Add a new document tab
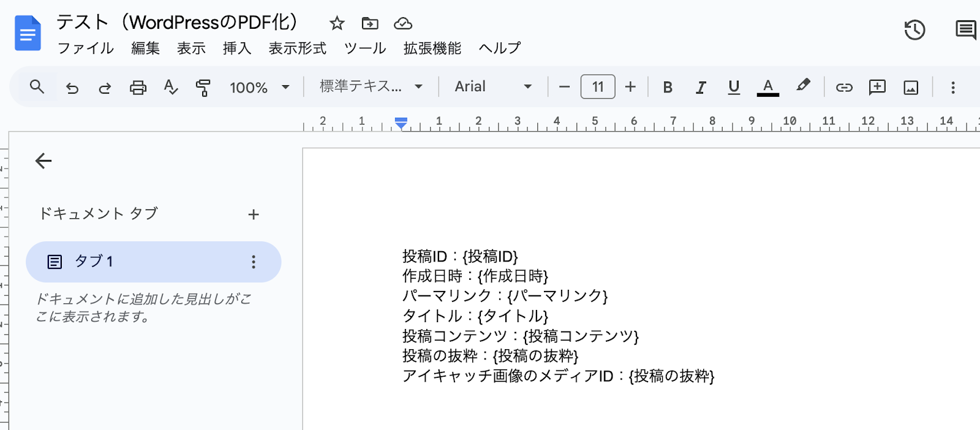The height and width of the screenshot is (430, 980). click(x=254, y=214)
